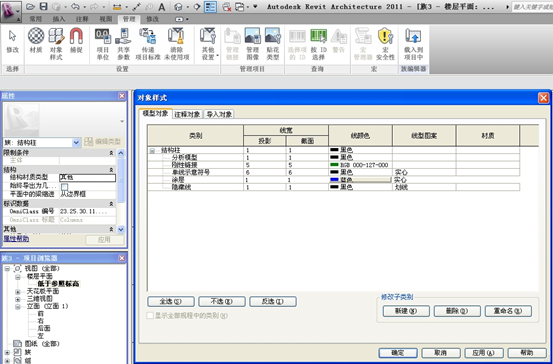Switch to 修改 ribbon tab
Viewport: 553px width, 364px height.
[x=152, y=19]
